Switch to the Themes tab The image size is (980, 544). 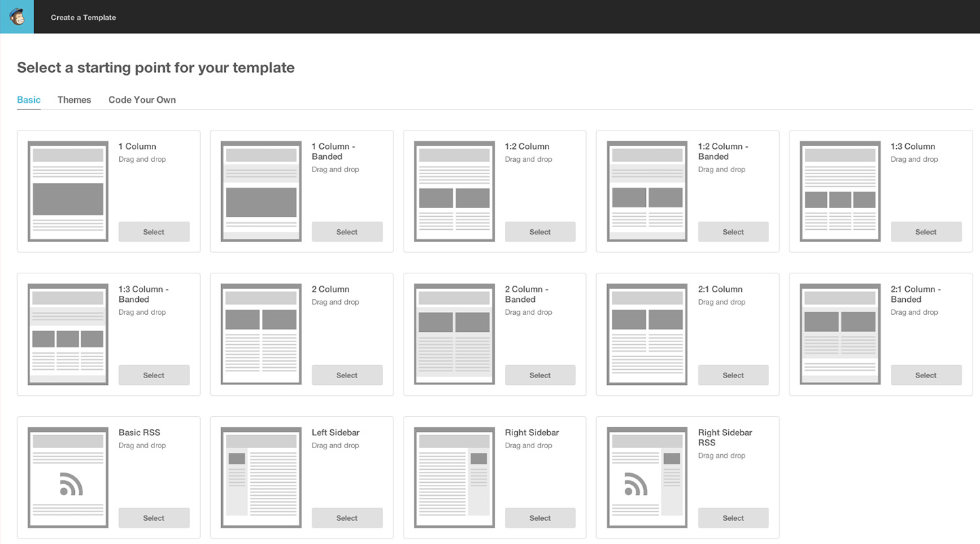[74, 100]
